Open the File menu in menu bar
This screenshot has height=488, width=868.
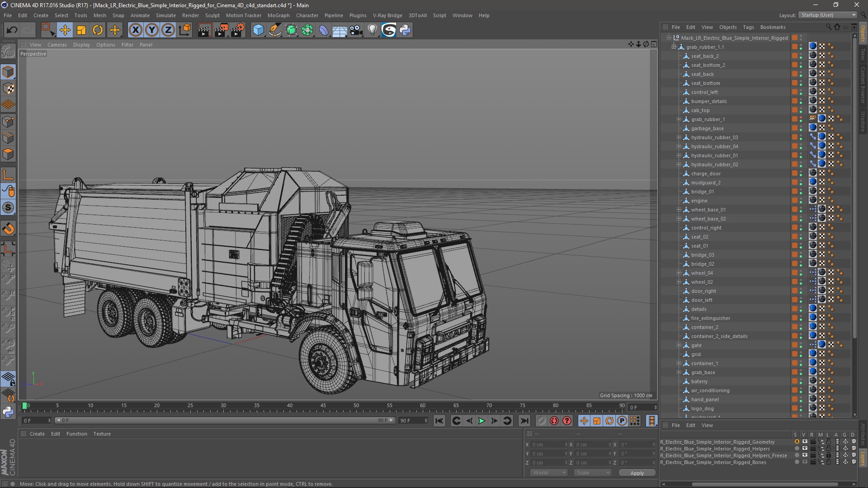coord(8,15)
